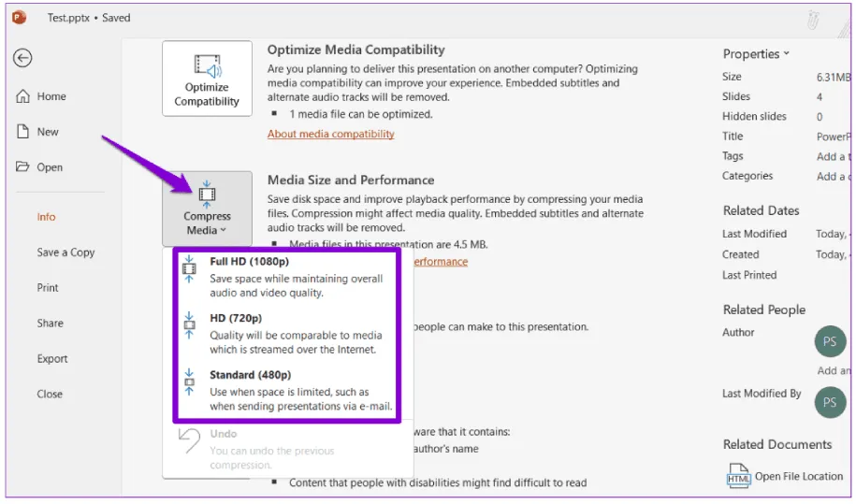This screenshot has height=504, width=856.
Task: Expand the Properties dropdown
Action: click(756, 54)
